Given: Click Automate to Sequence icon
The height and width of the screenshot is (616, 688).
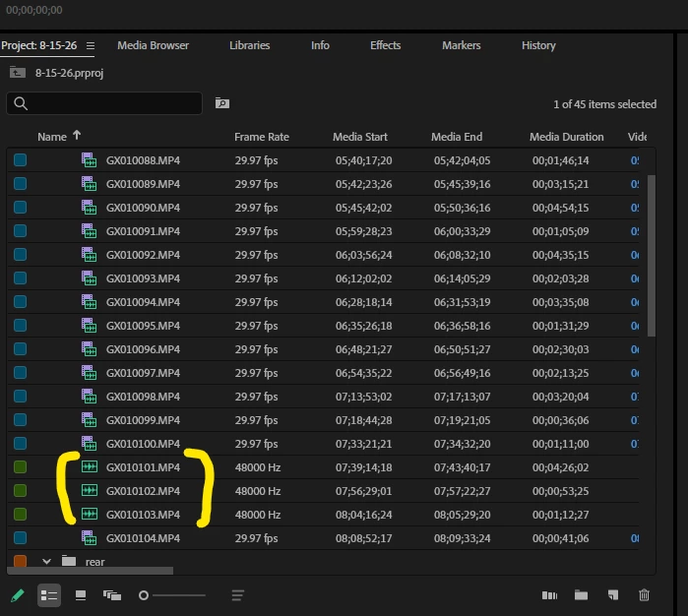Looking at the screenshot, I should tap(549, 595).
